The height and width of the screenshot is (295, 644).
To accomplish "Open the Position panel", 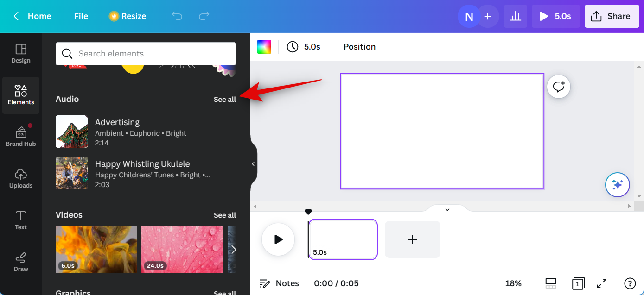I will pos(359,47).
